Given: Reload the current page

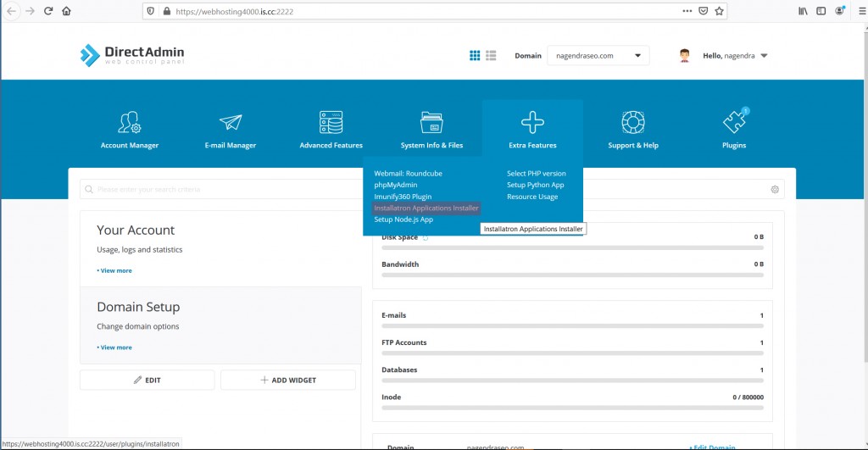Looking at the screenshot, I should 48,11.
